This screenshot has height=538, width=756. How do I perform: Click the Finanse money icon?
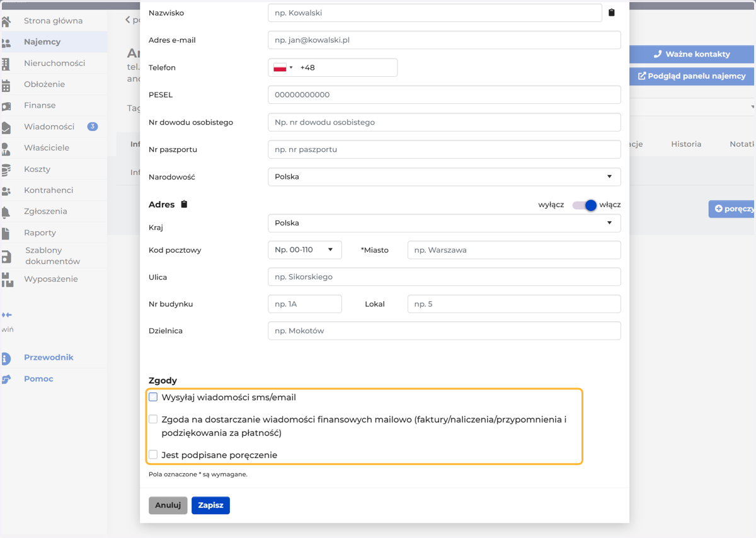pos(6,106)
